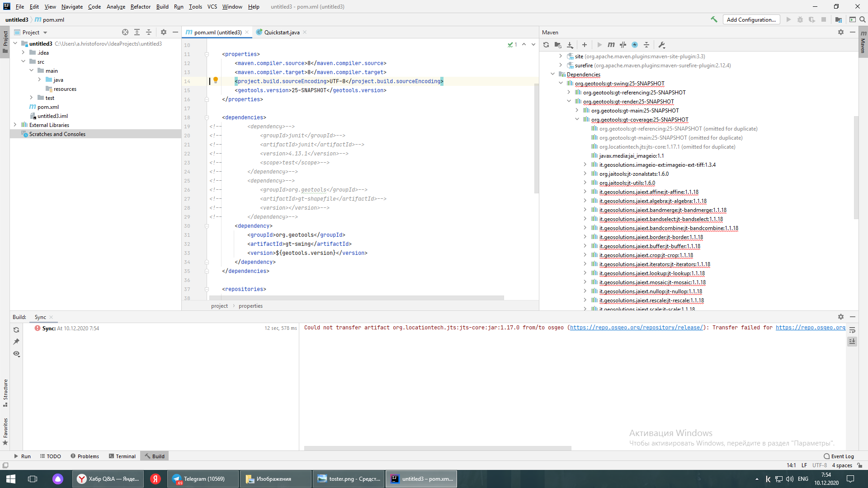Toggle Skip Tests Mode lightning icon
Image resolution: width=868 pixels, height=488 pixels.
[x=635, y=45]
